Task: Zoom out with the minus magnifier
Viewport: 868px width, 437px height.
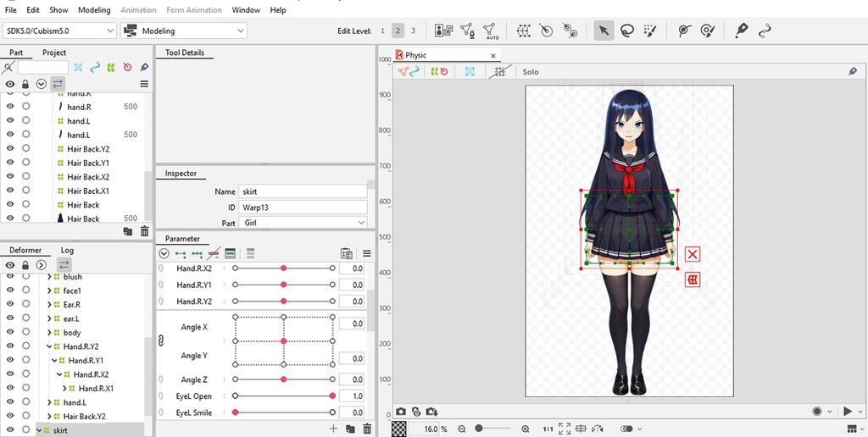Action: pos(462,429)
